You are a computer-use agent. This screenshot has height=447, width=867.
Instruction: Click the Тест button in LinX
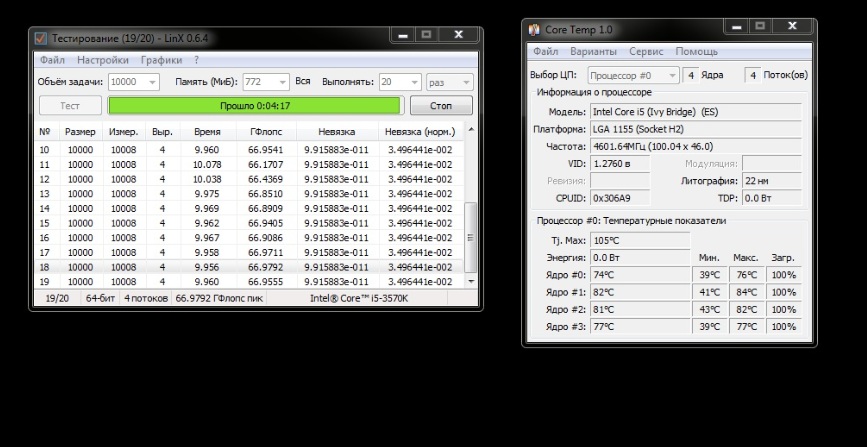click(70, 105)
